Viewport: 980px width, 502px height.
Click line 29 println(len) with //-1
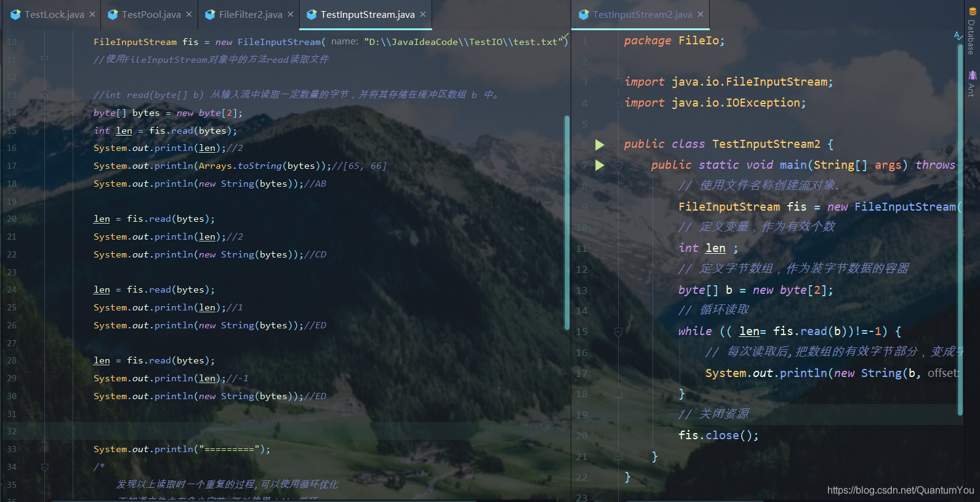pos(171,378)
